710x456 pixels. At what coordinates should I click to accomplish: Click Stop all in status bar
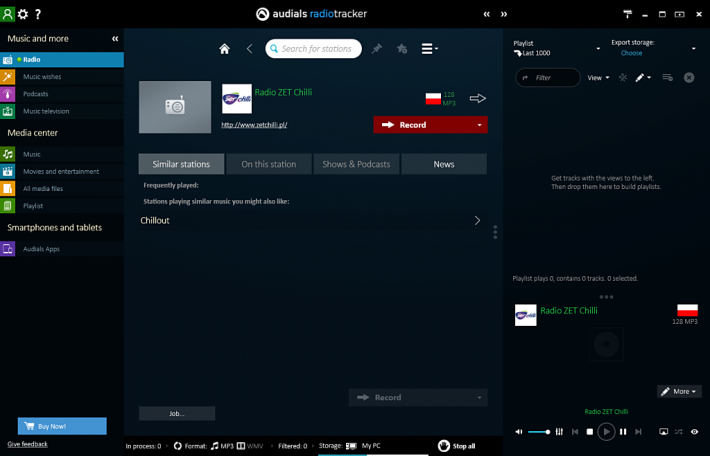(x=457, y=446)
